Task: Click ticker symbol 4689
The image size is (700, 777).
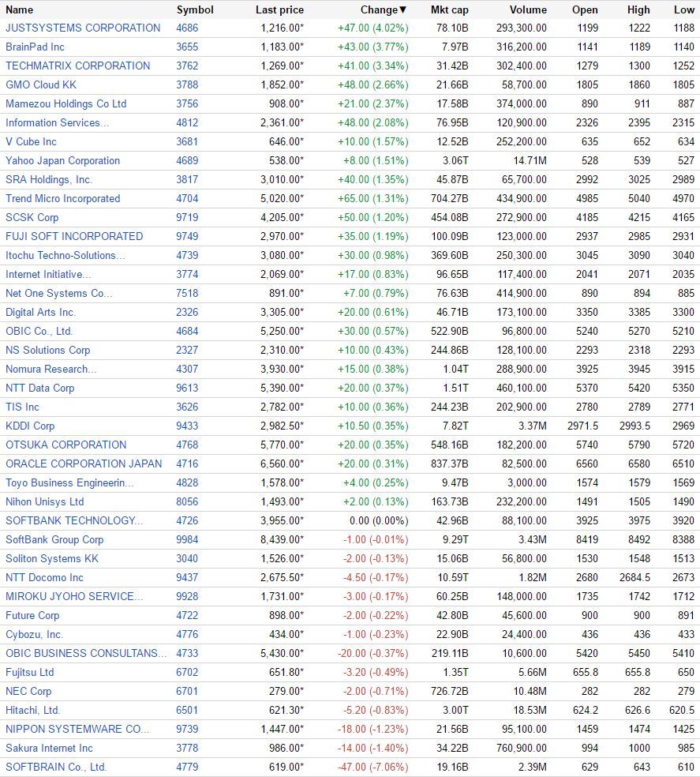Action: click(187, 160)
